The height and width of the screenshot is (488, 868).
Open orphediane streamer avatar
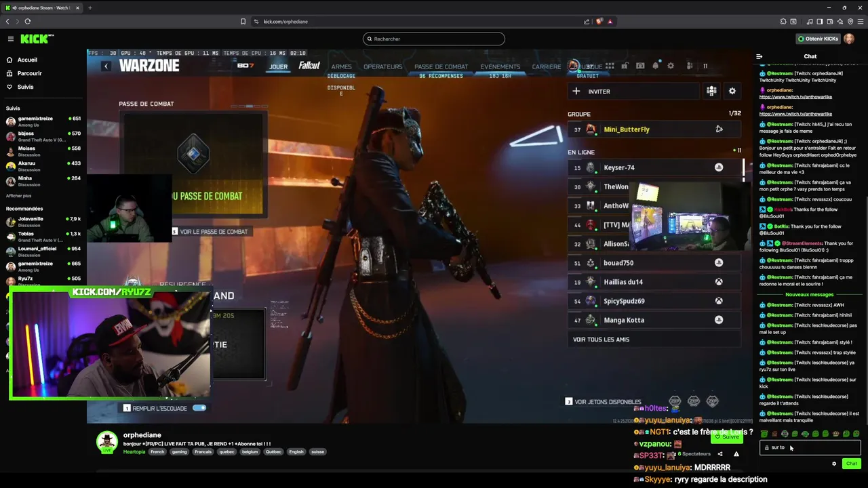pos(106,441)
